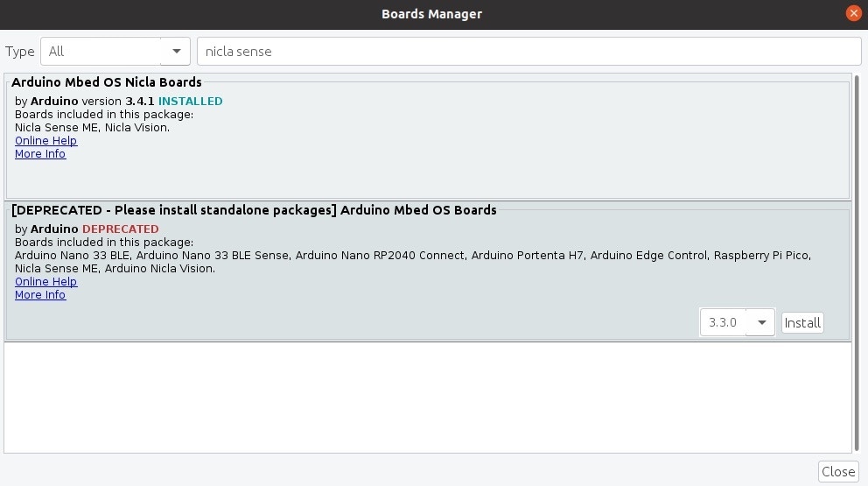This screenshot has height=486, width=868.
Task: Open More Info for deprecated Mbed OS Boards
Action: [40, 295]
